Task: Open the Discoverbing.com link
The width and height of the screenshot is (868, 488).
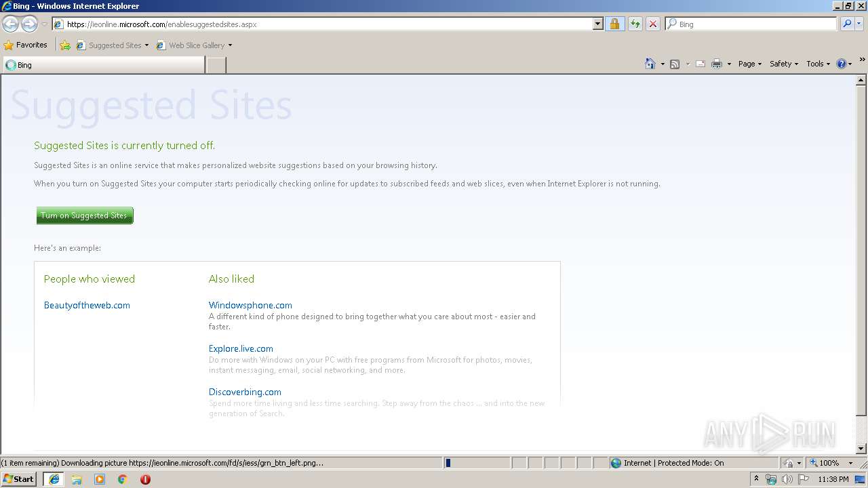Action: point(245,392)
